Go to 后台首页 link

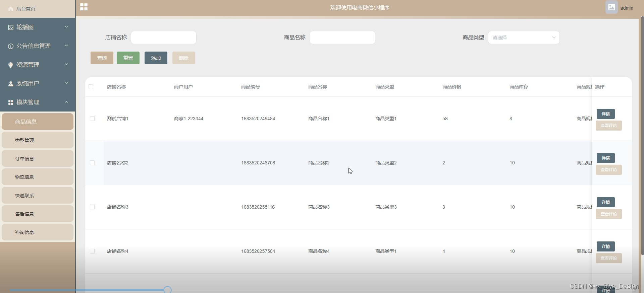pyautogui.click(x=26, y=9)
